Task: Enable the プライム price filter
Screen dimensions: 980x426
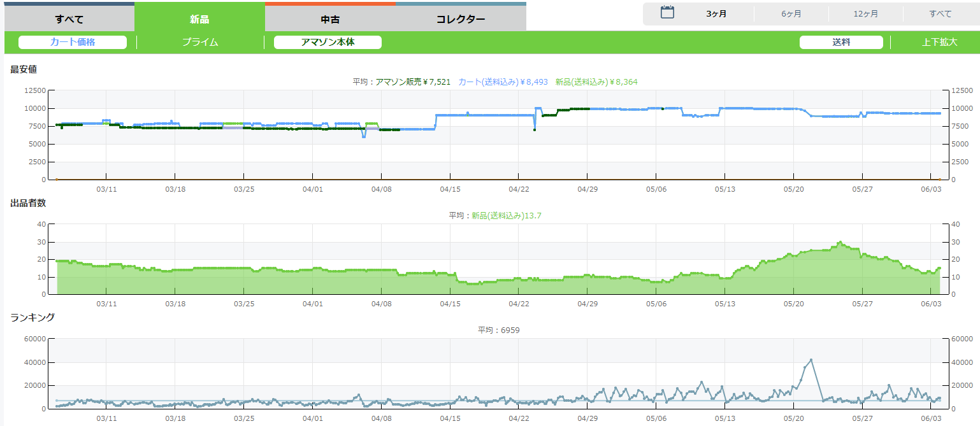Action: pyautogui.click(x=200, y=42)
